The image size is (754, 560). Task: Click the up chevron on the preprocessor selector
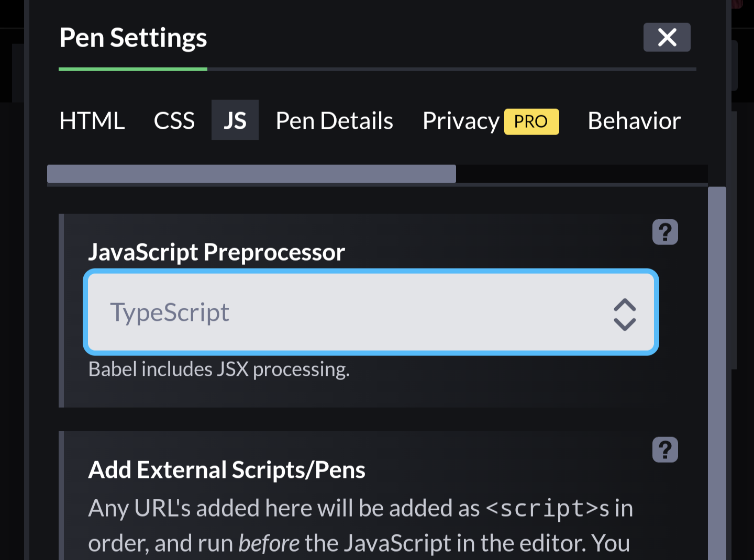(x=624, y=304)
